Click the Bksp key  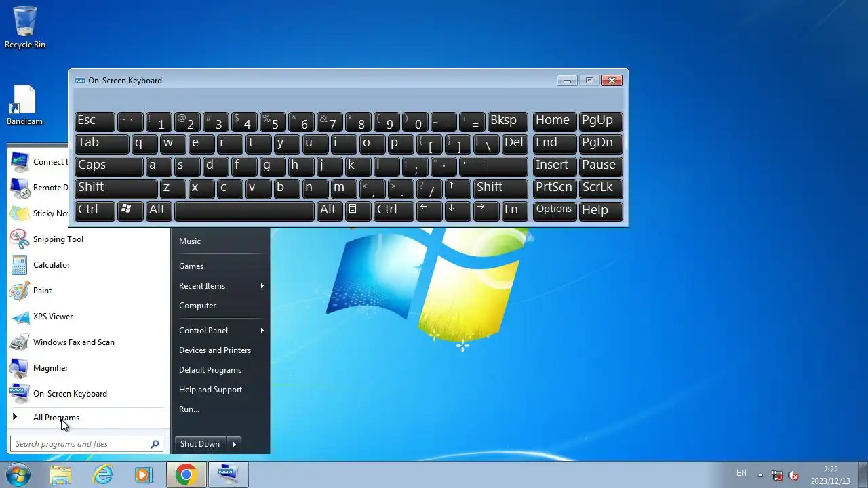tap(508, 121)
